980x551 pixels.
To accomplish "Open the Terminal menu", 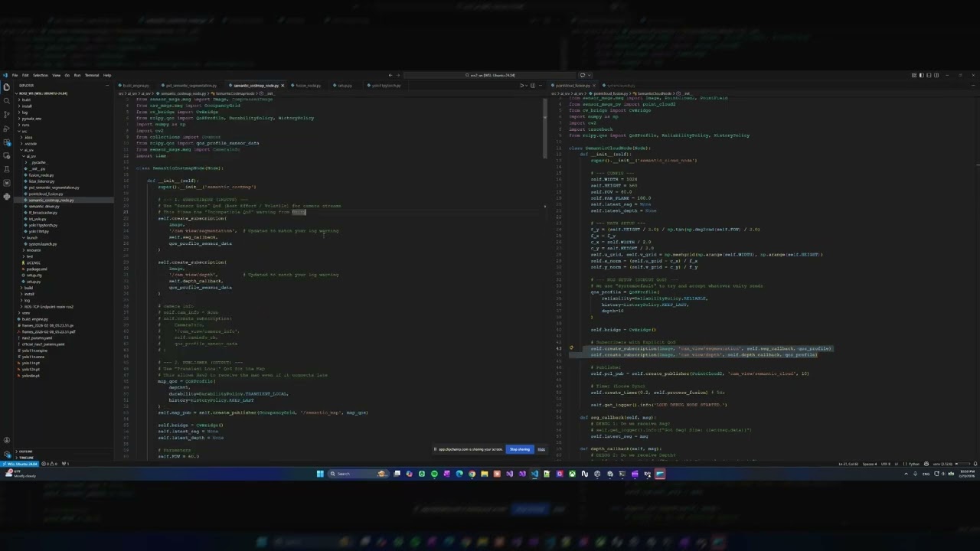I will click(92, 75).
